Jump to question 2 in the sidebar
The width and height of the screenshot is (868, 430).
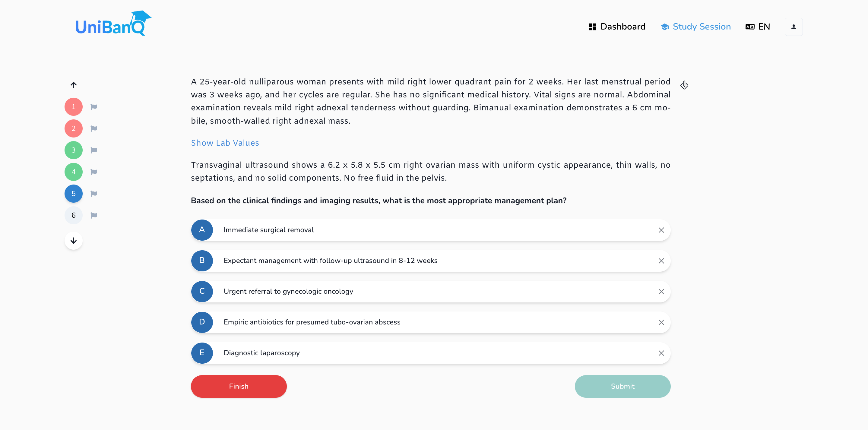point(74,128)
